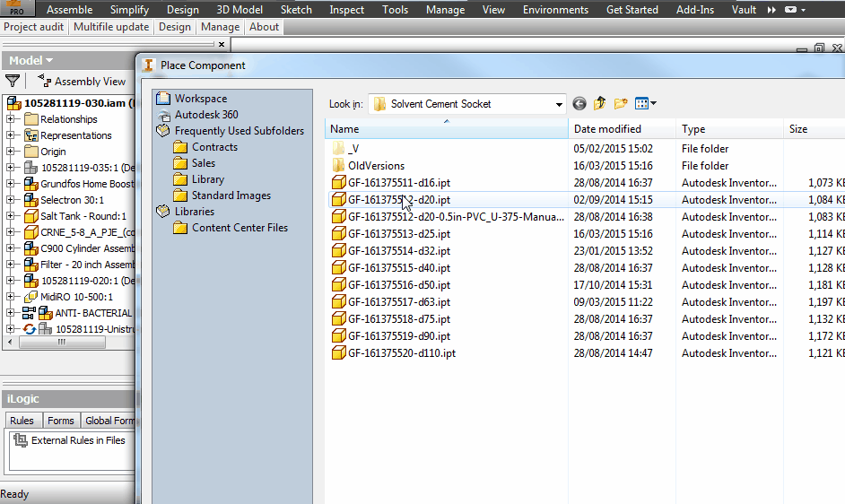Viewport: 845px width, 504px height.
Task: Open View Menu dropdown icon
Action: pyautogui.click(x=645, y=103)
